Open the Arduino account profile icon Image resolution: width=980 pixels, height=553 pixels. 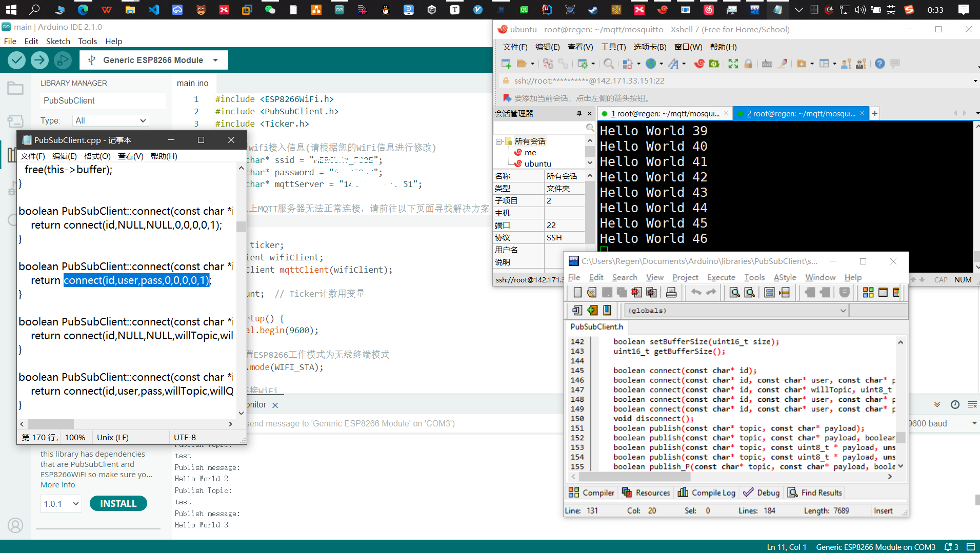coord(15,525)
